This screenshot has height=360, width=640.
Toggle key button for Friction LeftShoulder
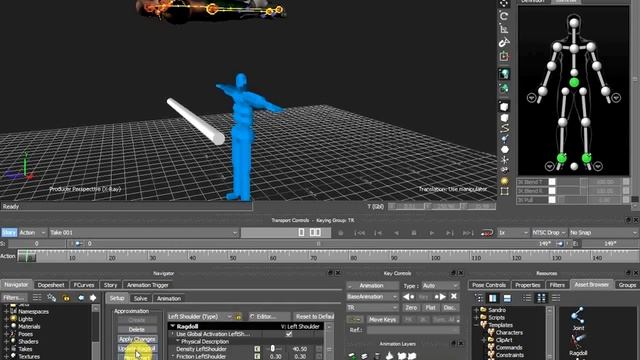(x=257, y=356)
